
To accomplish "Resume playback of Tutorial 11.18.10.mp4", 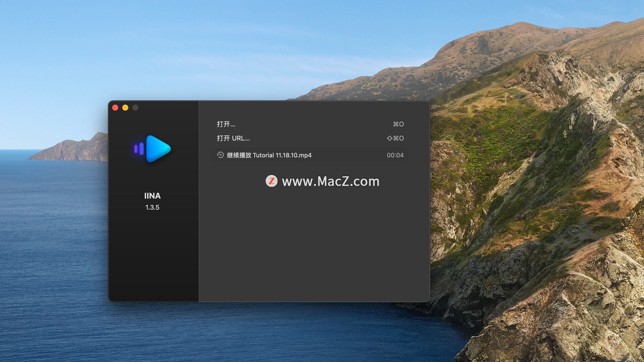I will click(310, 155).
